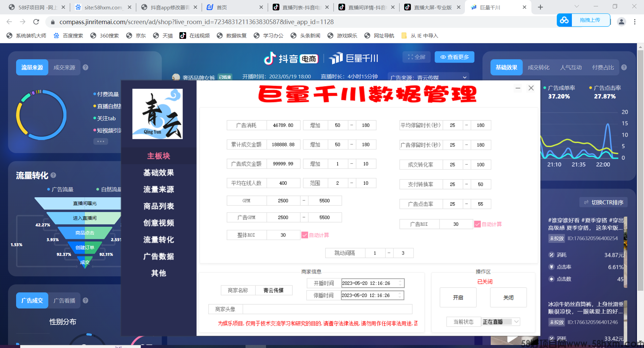Select 基础效果 tab in the right panel
Viewport: 644px width, 348px height.
pyautogui.click(x=506, y=67)
